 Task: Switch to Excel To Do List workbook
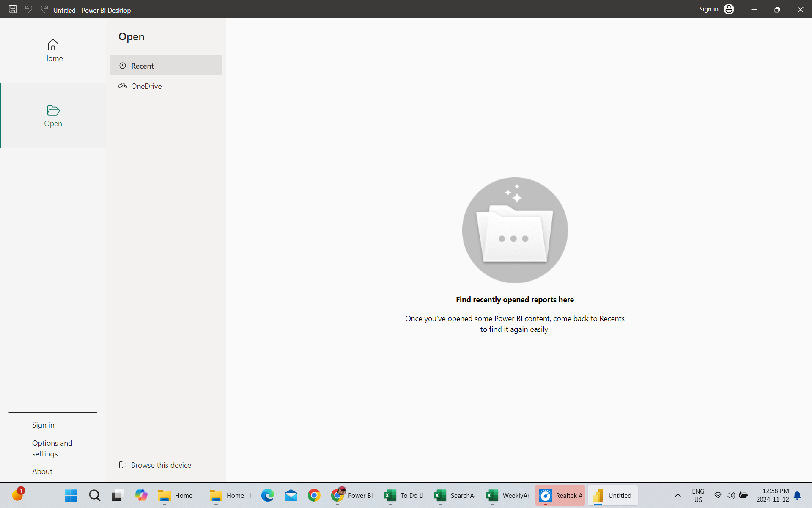click(x=404, y=495)
